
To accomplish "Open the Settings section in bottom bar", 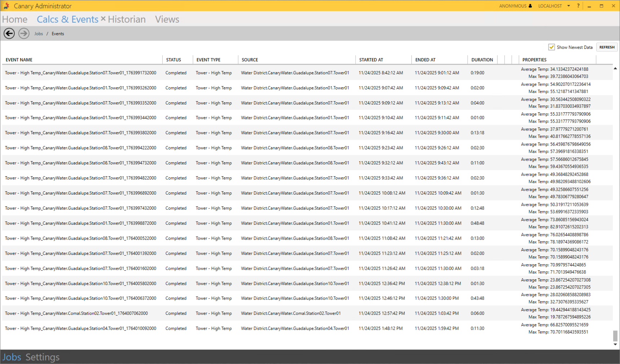I will click(43, 357).
